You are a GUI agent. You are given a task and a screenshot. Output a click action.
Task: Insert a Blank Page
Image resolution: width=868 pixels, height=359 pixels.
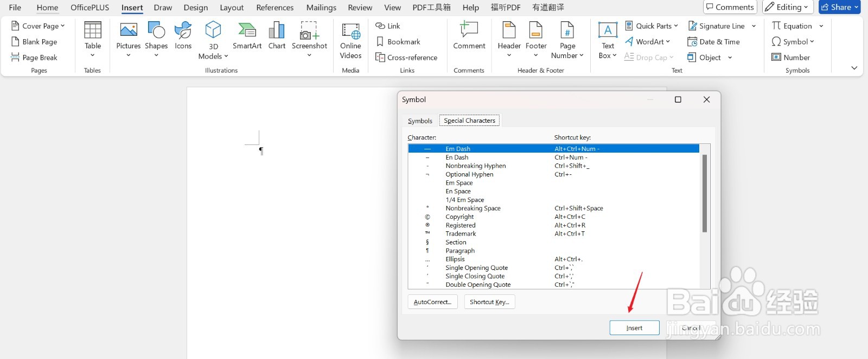[x=34, y=42]
